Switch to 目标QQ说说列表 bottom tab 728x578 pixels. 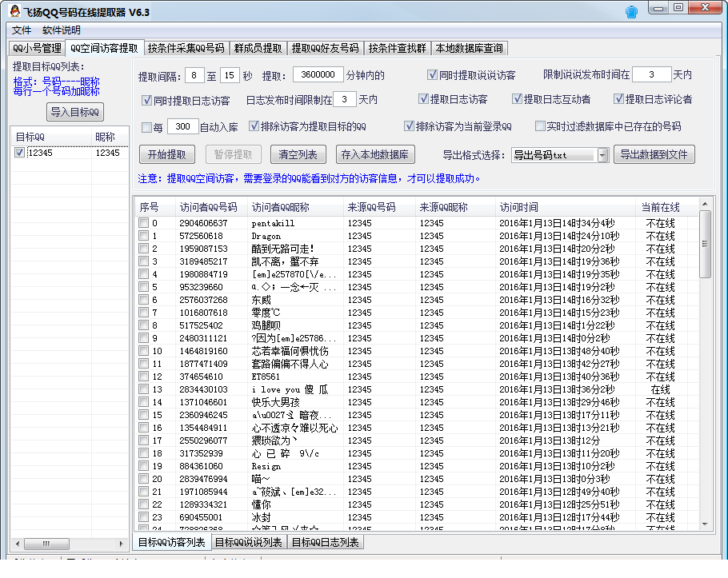click(248, 543)
